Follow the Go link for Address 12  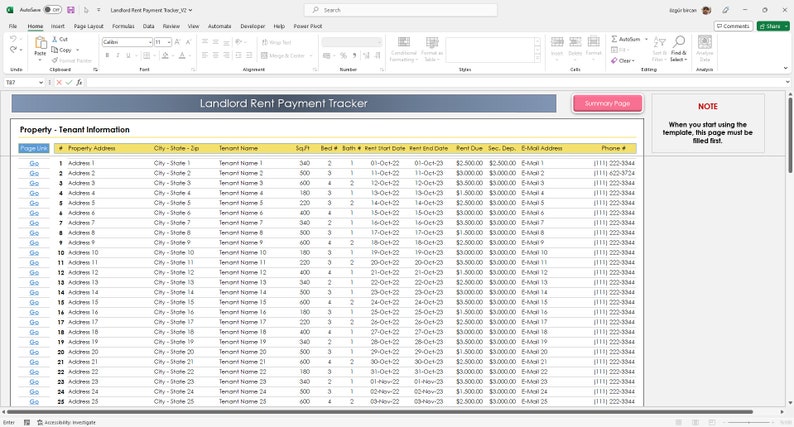34,273
